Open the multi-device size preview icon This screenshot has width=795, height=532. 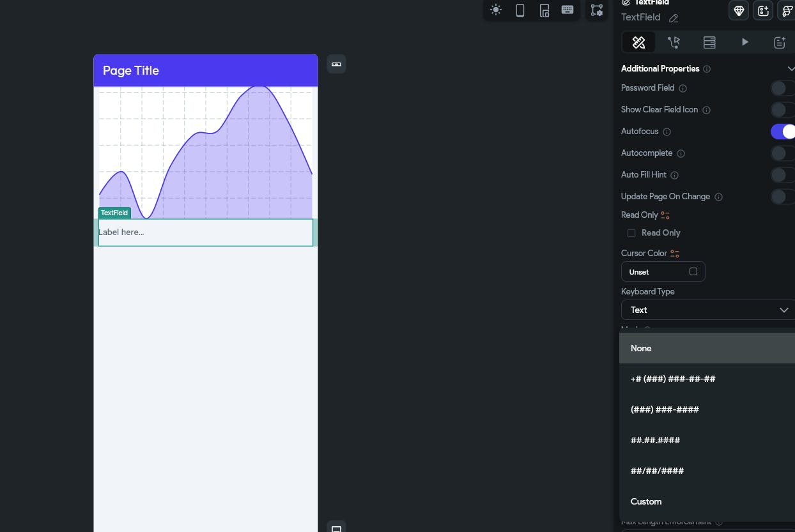[544, 10]
